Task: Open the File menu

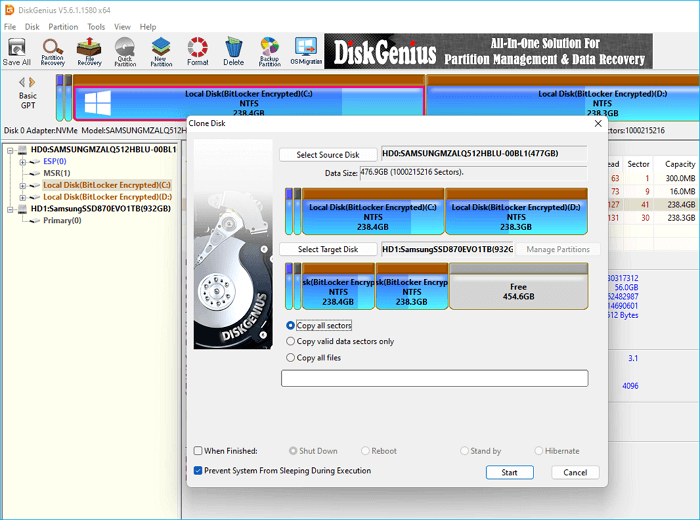Action: 10,27
